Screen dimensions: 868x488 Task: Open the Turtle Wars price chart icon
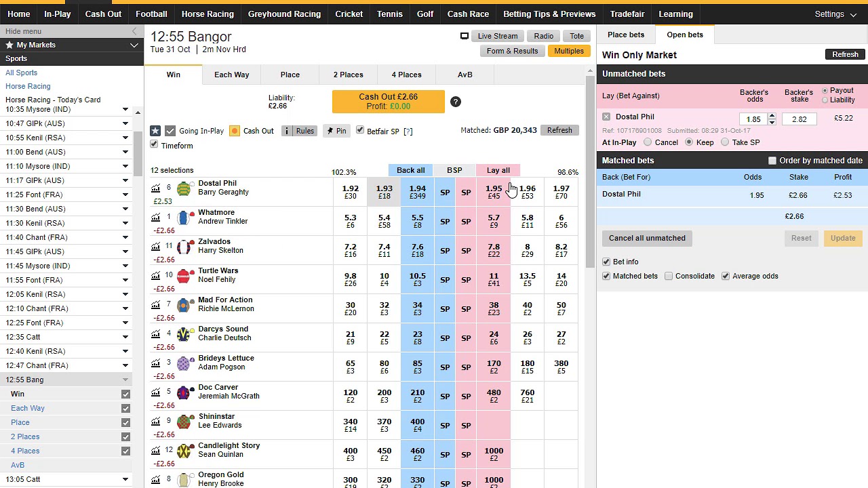coord(155,276)
